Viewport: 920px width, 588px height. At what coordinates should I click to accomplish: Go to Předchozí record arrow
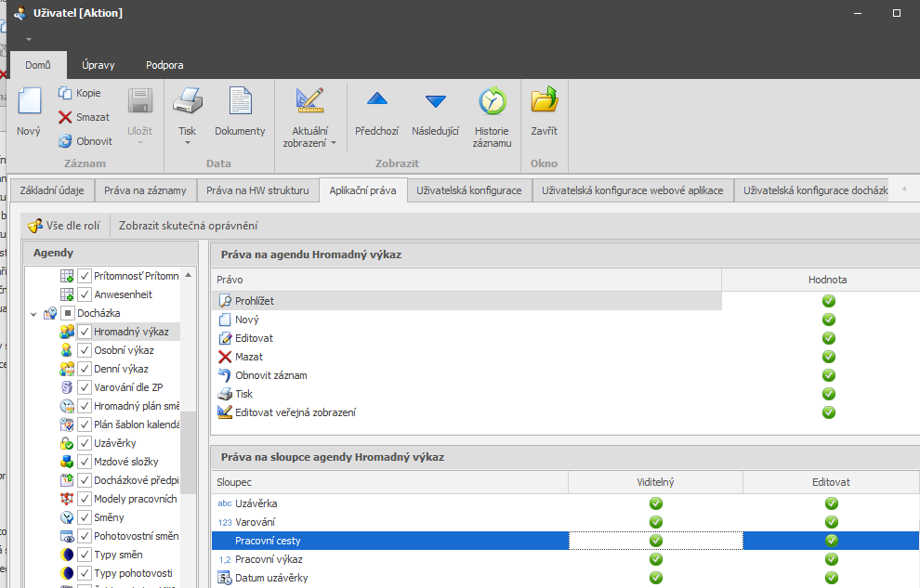[x=377, y=99]
